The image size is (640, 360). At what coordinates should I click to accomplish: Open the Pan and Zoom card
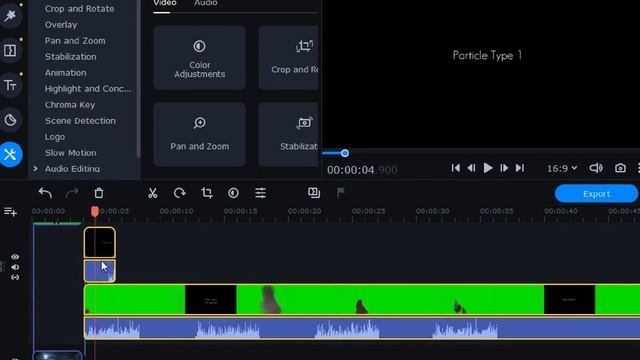point(199,134)
